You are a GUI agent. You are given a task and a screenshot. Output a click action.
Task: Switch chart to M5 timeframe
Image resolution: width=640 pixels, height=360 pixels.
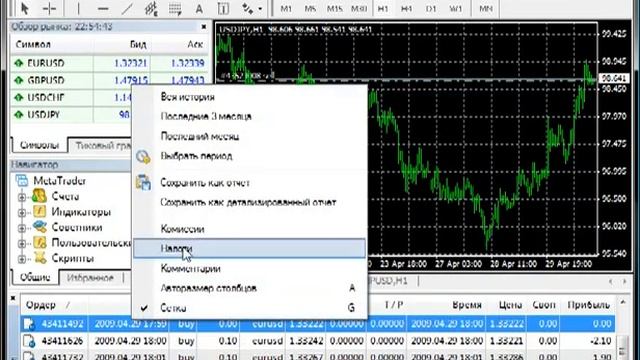(310, 8)
